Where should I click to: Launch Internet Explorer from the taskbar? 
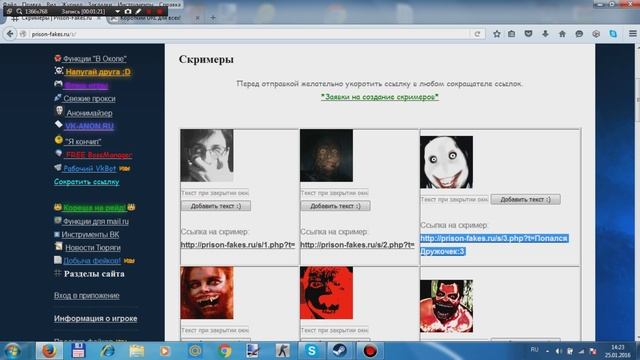point(107,351)
